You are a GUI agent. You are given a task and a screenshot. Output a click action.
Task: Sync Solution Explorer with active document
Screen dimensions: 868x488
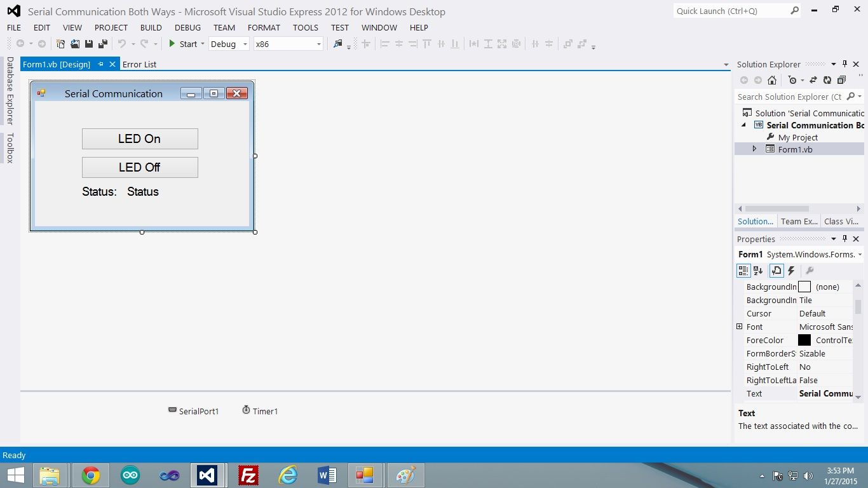pyautogui.click(x=813, y=79)
